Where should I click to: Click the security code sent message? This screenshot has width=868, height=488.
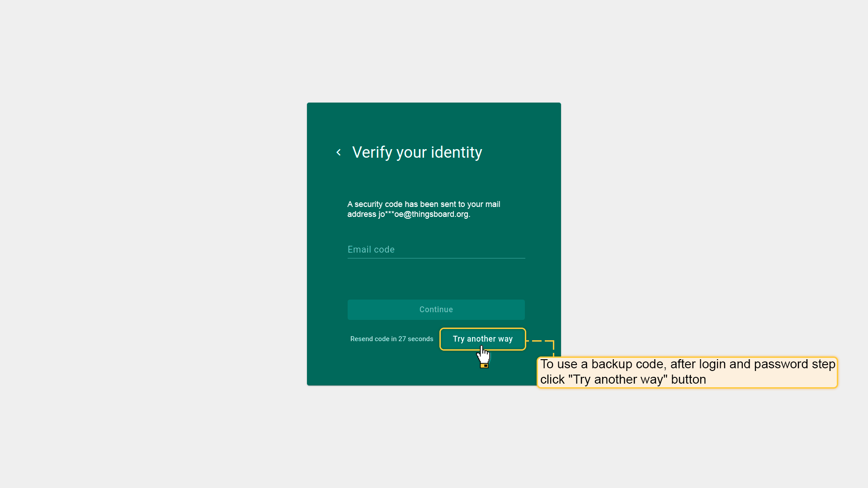point(423,204)
